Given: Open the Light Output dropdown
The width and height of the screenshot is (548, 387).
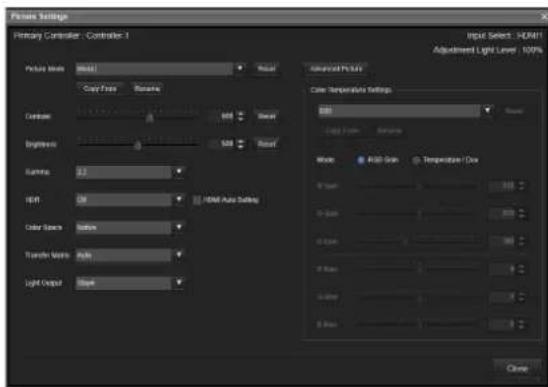Looking at the screenshot, I should pyautogui.click(x=130, y=283).
